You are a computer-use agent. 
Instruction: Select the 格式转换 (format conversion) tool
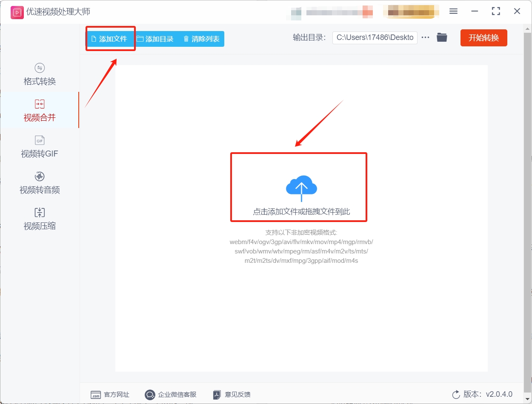tap(40, 74)
